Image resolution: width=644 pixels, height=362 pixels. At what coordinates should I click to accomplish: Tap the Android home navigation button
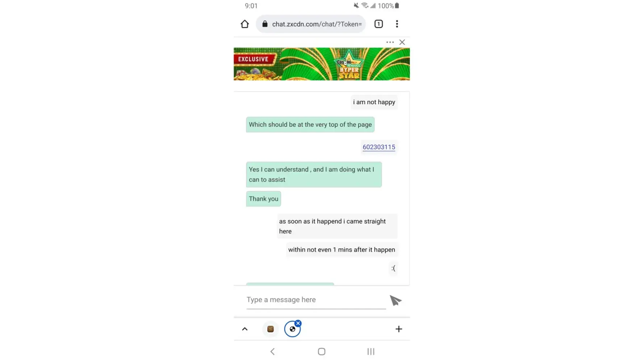[x=322, y=352]
